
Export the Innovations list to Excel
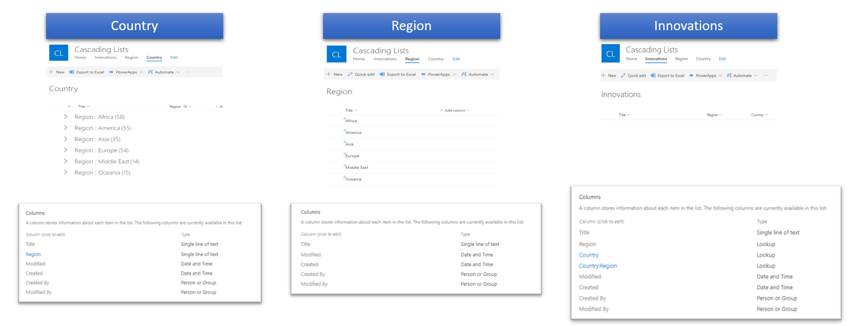668,75
